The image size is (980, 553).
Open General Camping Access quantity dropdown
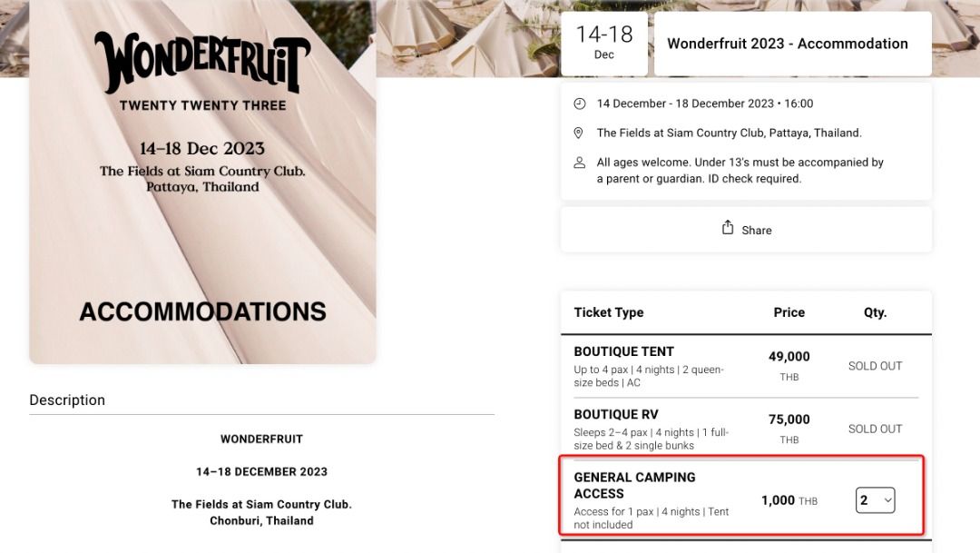point(875,500)
